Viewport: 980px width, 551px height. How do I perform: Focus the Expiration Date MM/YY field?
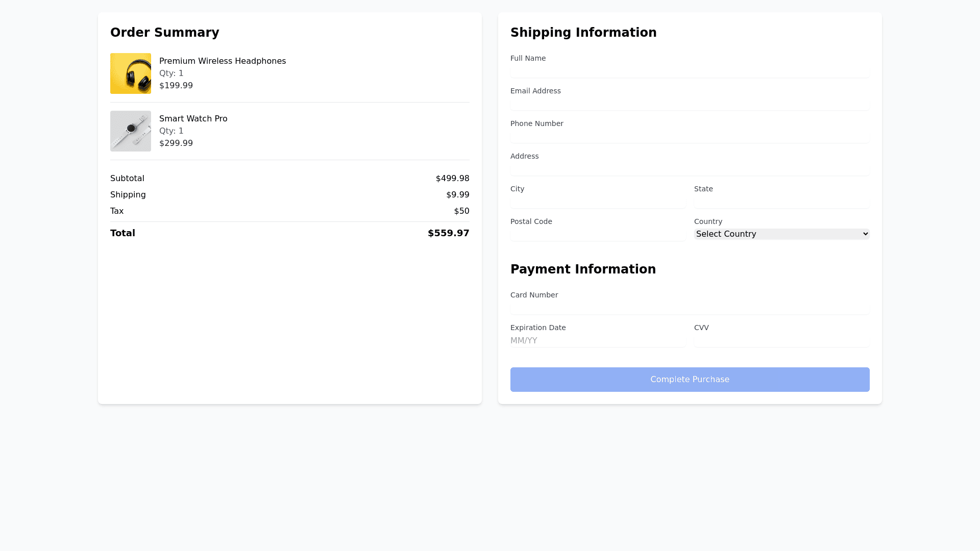(598, 341)
